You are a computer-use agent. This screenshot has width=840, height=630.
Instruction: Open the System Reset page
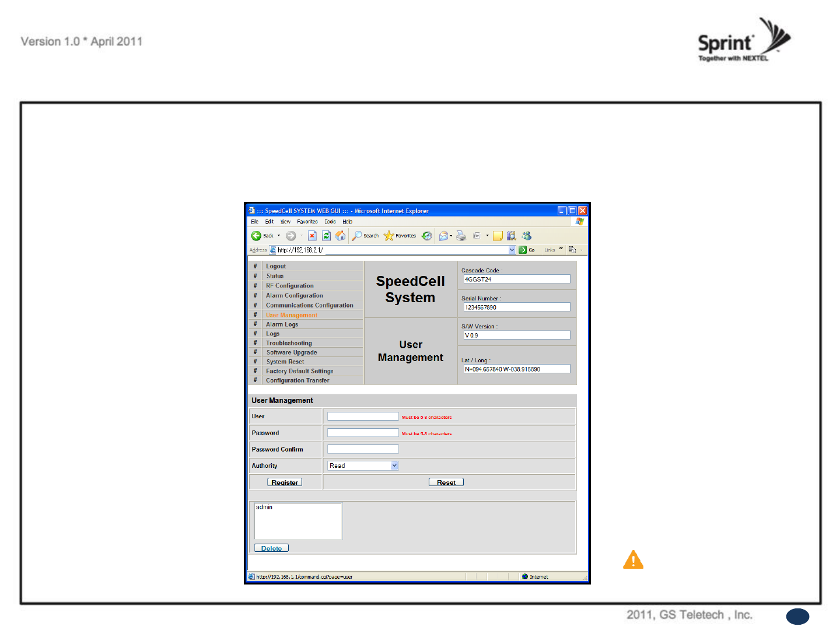point(285,362)
